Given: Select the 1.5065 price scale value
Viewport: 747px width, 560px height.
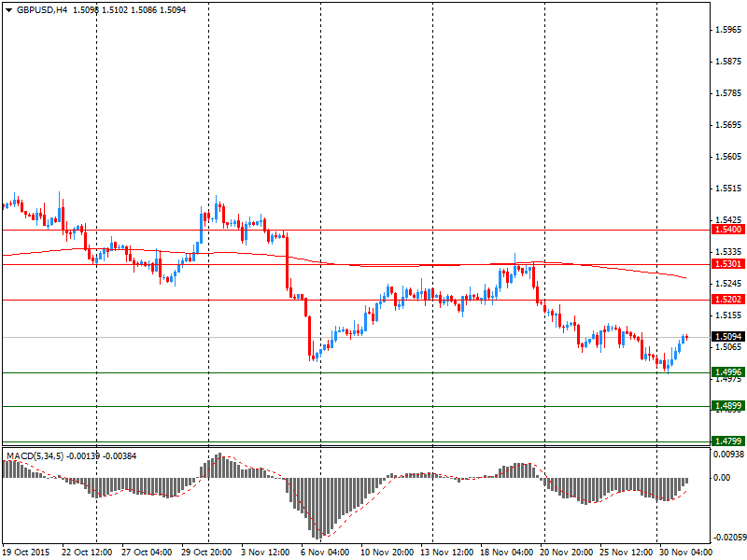Looking at the screenshot, I should (729, 347).
